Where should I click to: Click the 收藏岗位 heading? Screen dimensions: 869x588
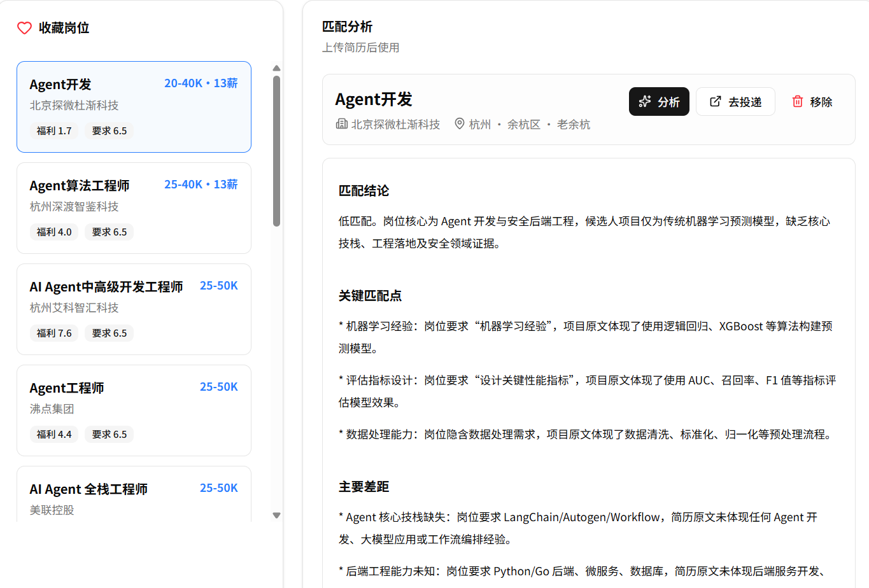click(64, 28)
